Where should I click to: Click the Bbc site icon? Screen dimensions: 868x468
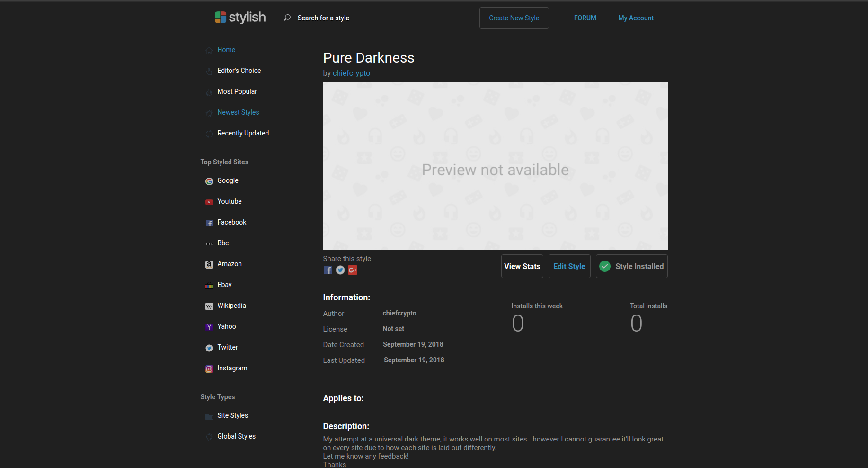tap(209, 243)
